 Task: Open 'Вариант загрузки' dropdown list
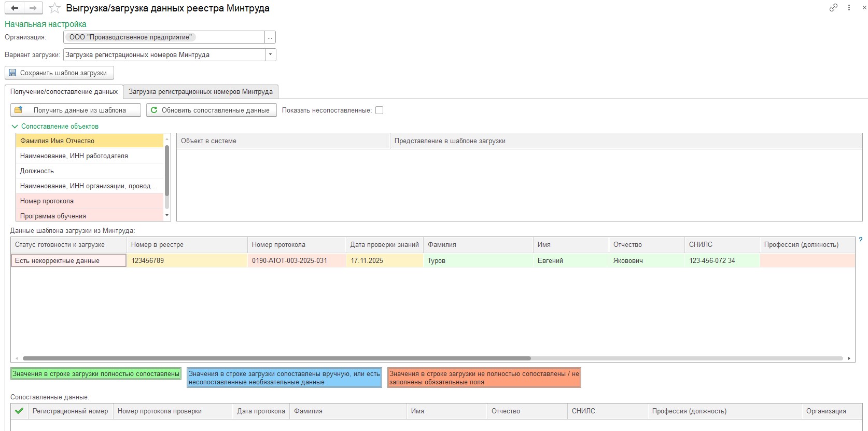tap(270, 55)
